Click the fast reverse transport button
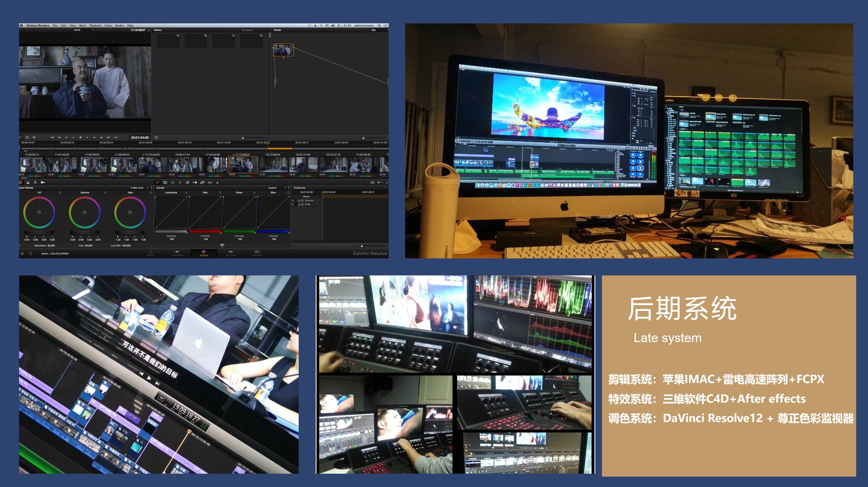 click(x=59, y=137)
